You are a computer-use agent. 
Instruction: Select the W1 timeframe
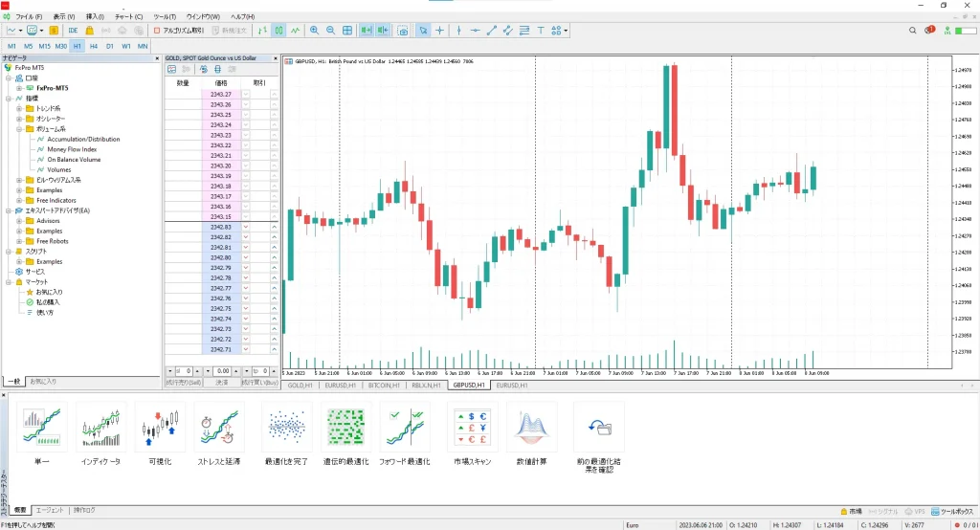(x=126, y=46)
